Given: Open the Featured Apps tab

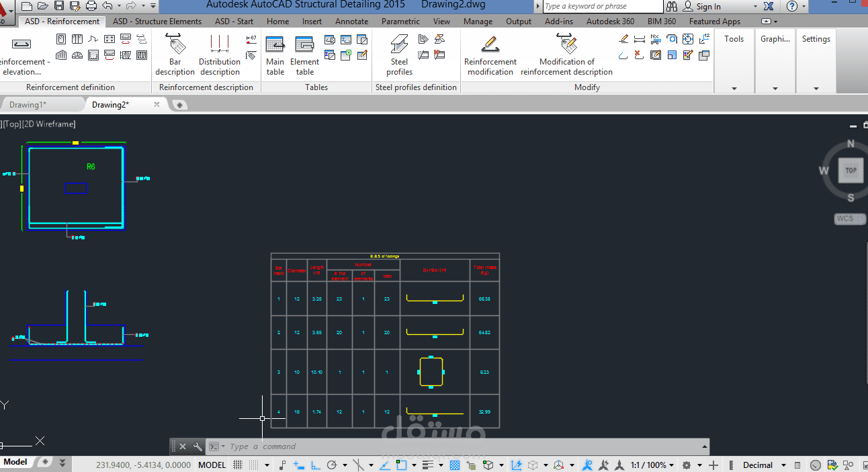Looking at the screenshot, I should pos(715,22).
